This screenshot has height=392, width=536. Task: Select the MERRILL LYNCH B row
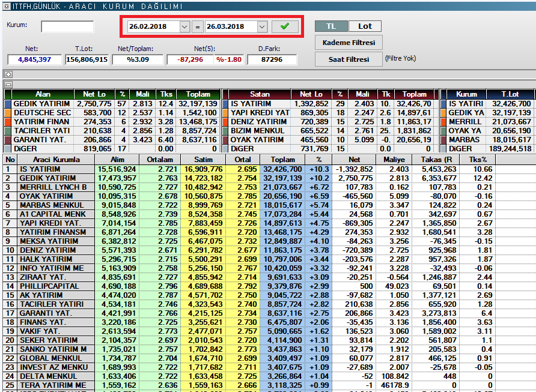[x=249, y=187]
